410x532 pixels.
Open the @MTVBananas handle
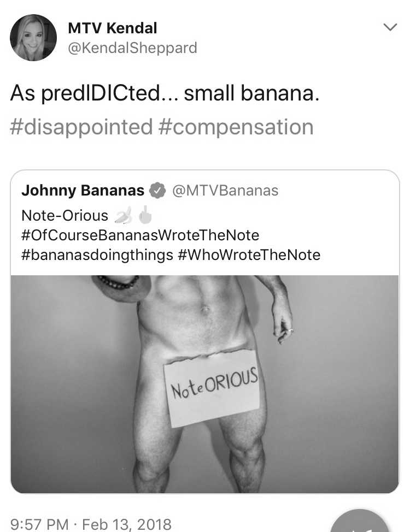click(x=226, y=191)
